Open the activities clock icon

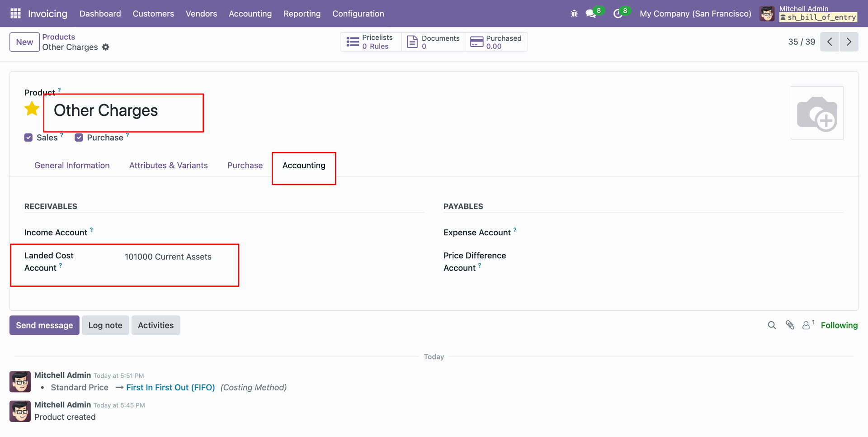coord(618,14)
